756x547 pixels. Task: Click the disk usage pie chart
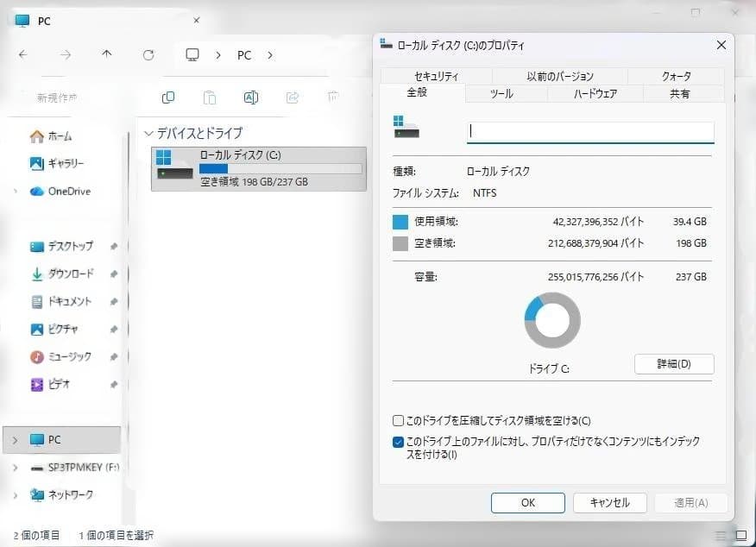point(552,319)
